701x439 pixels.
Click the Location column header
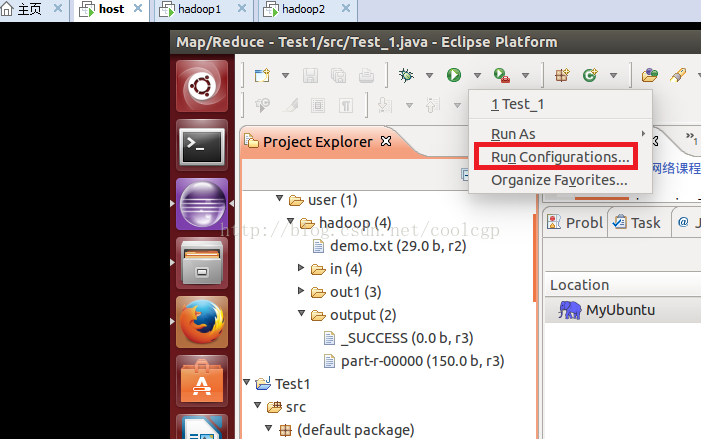622,285
